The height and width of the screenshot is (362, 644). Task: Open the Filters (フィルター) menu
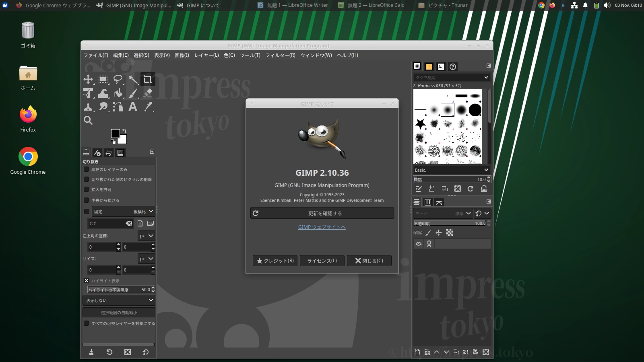[x=280, y=55]
